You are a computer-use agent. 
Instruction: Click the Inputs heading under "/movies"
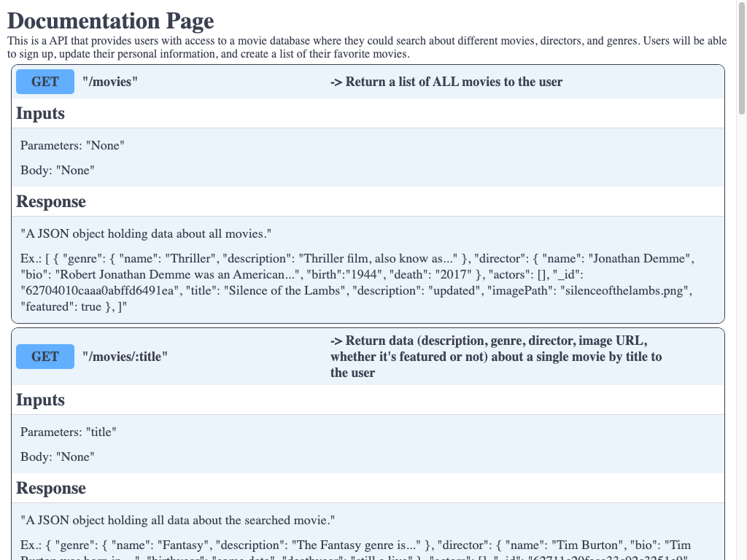tap(41, 114)
